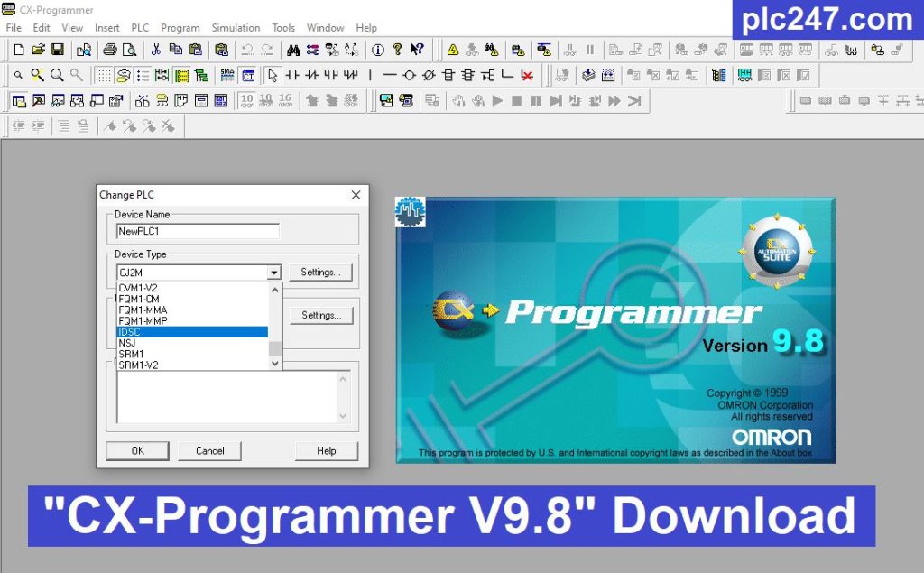Screen dimensions: 924x573
Task: Close the Change PLC dialog
Action: pyautogui.click(x=356, y=195)
